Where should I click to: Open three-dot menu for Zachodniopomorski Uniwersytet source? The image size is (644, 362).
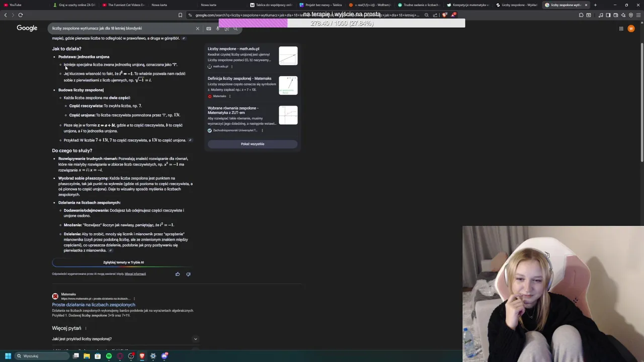262,130
